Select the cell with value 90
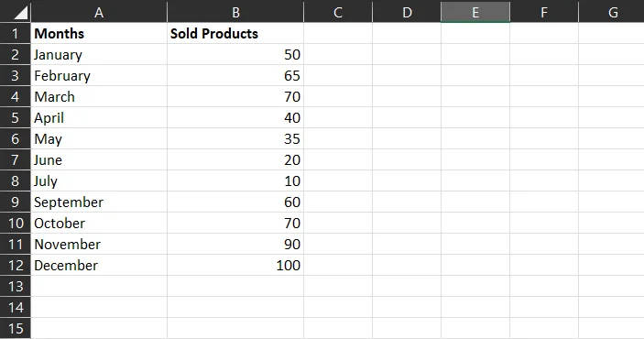This screenshot has width=644, height=339. (x=235, y=244)
